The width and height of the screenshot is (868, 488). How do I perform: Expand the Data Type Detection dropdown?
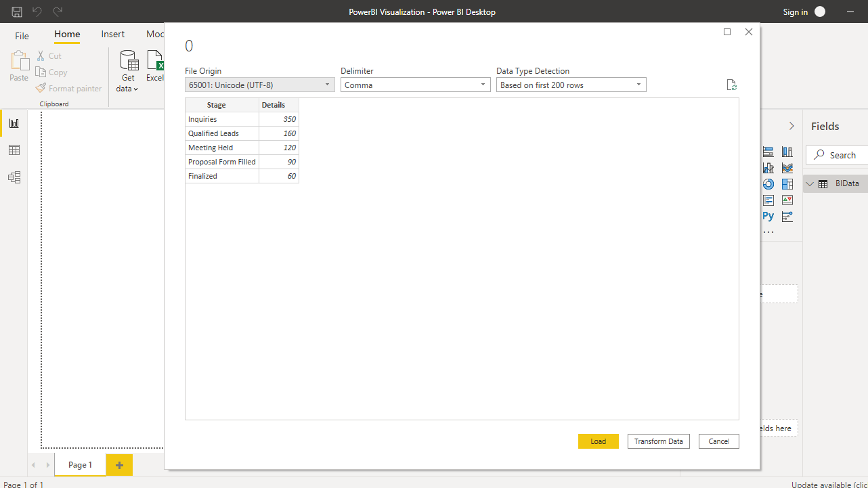coord(571,85)
